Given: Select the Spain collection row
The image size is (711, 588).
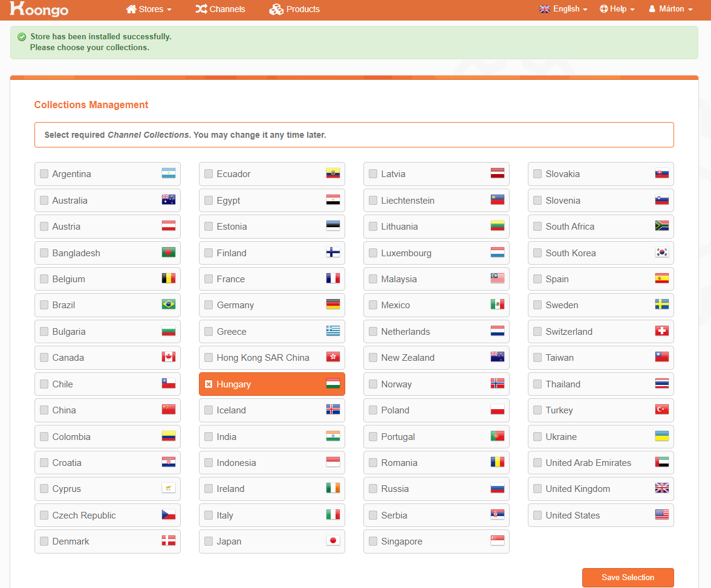Looking at the screenshot, I should (601, 279).
